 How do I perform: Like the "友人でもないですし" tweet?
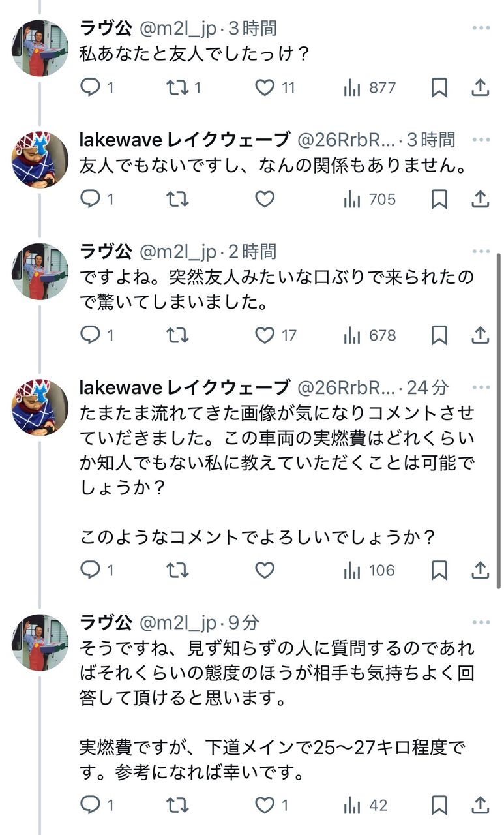264,199
